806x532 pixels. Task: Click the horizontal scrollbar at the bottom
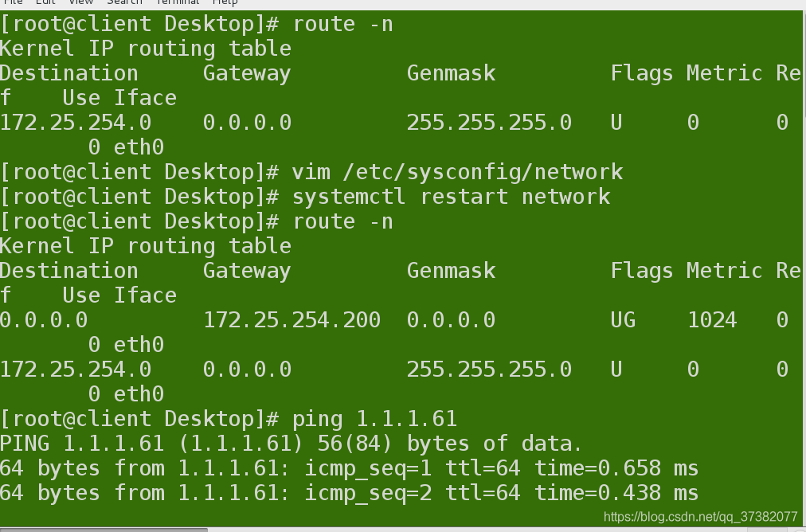(104, 529)
